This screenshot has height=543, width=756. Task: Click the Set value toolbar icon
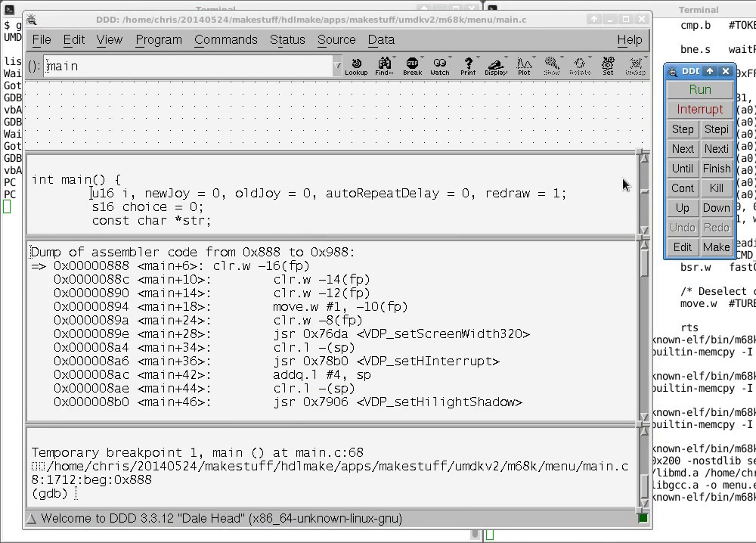point(608,66)
